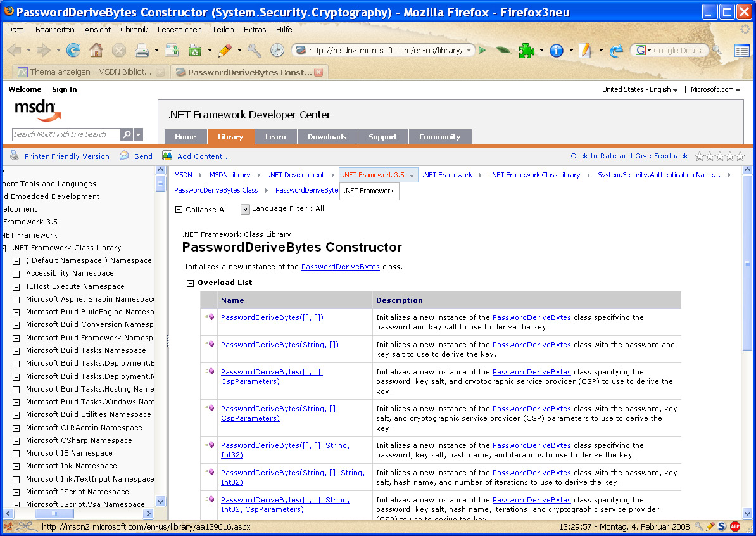
Task: Click the green puzzle piece add-ons icon
Action: click(527, 50)
